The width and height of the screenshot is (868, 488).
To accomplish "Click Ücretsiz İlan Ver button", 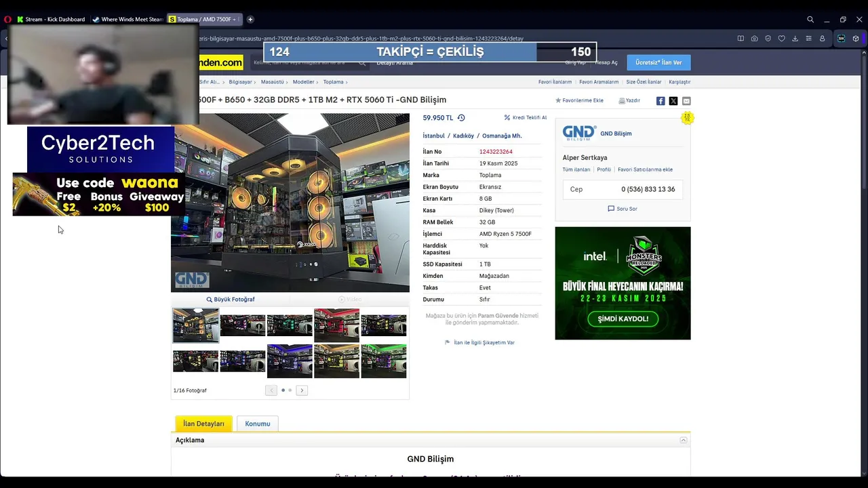I will (658, 62).
